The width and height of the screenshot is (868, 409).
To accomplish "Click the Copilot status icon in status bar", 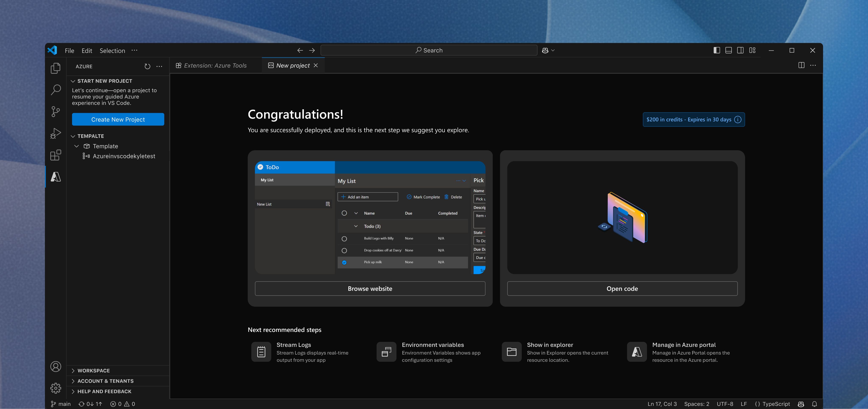I will coord(801,404).
